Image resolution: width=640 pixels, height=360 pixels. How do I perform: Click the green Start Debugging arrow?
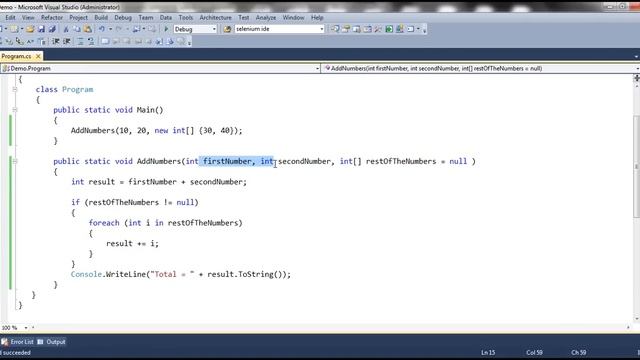click(x=166, y=29)
